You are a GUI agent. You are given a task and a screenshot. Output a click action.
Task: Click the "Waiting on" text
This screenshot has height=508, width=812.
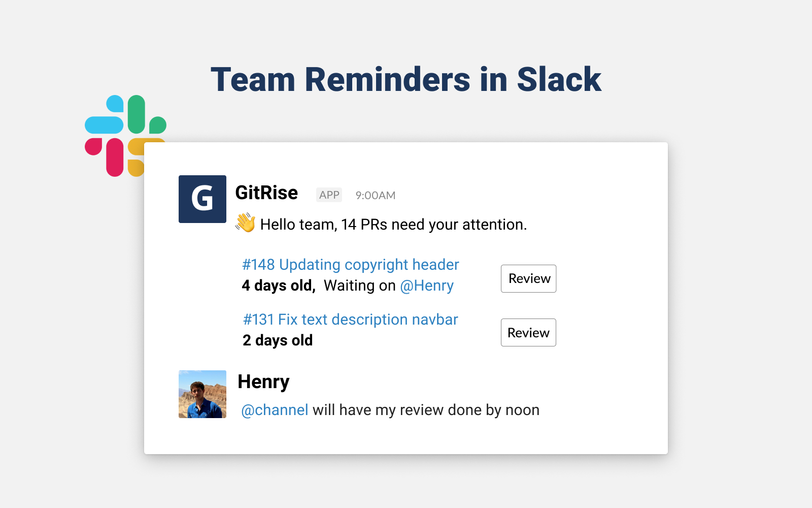coord(359,285)
